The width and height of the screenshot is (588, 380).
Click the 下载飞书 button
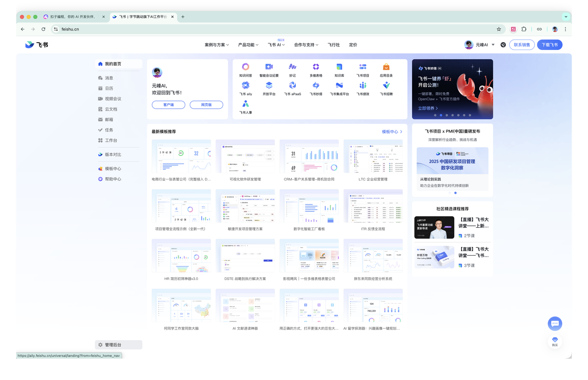point(550,45)
